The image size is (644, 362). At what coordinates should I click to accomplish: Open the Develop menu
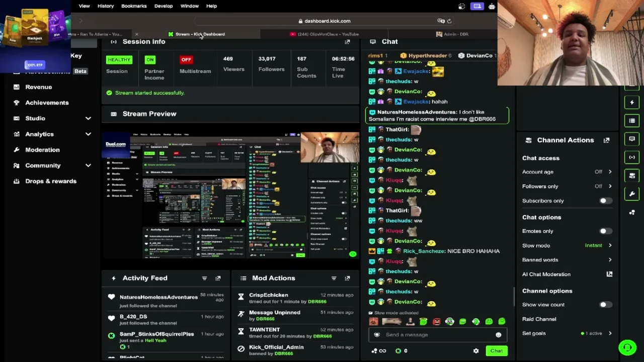point(164,6)
